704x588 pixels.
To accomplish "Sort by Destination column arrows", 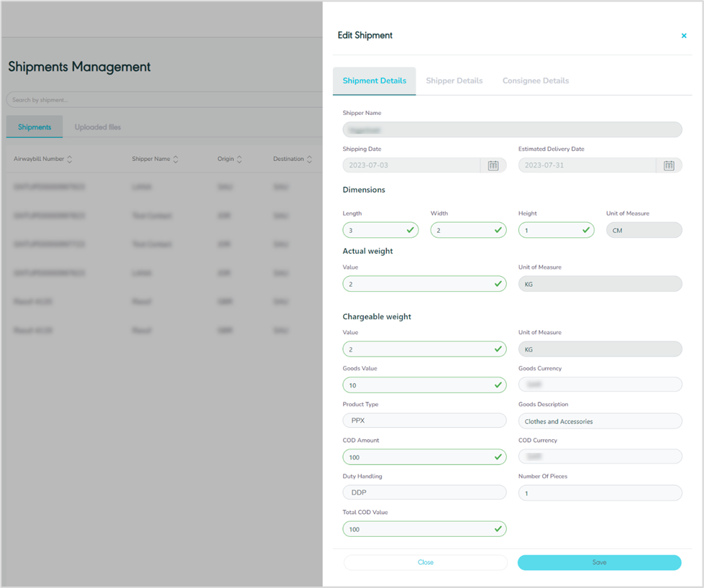I will coord(310,159).
